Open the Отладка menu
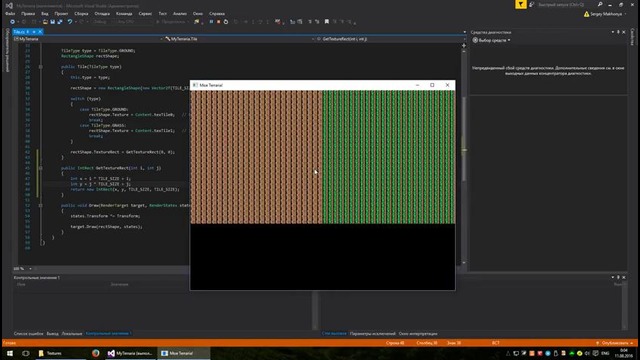 (x=102, y=13)
